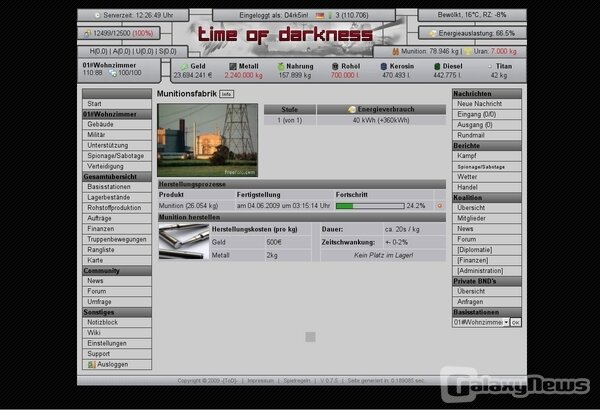Open Wetter report
The image size is (600, 410).
[x=487, y=177]
